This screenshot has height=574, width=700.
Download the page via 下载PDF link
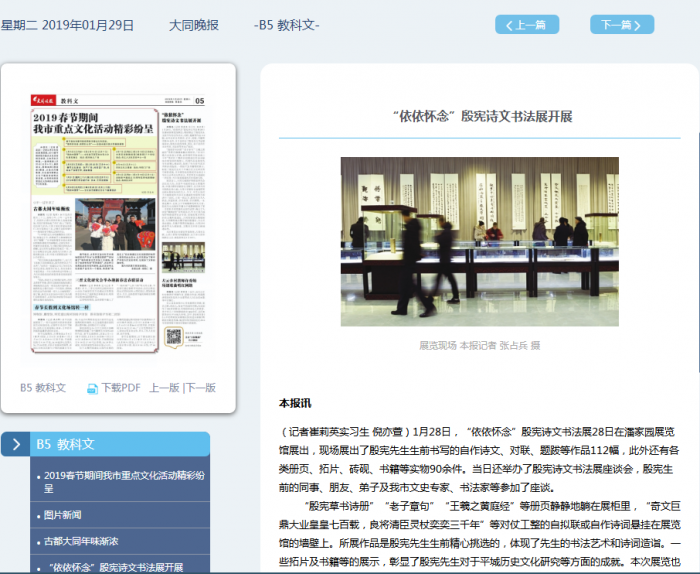tap(121, 387)
